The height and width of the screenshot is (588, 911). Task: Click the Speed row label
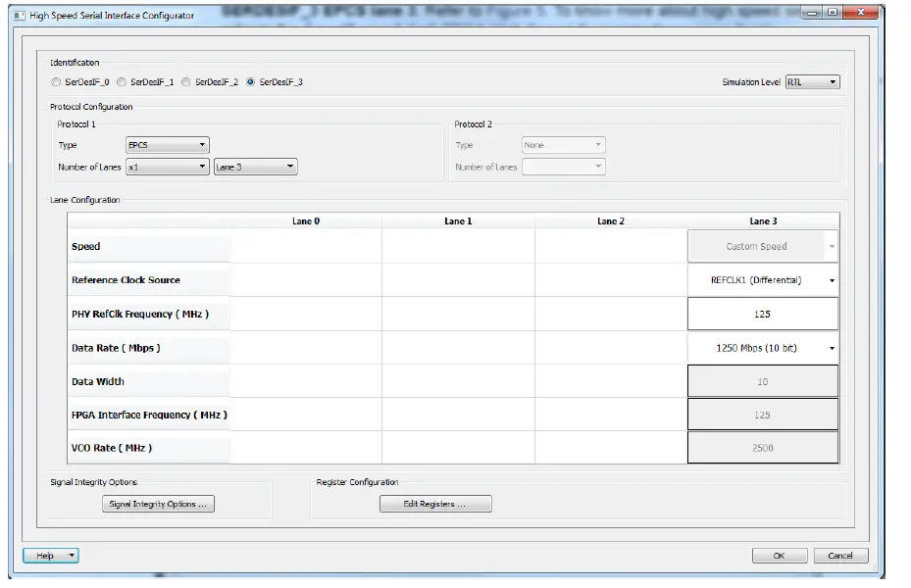pyautogui.click(x=87, y=246)
